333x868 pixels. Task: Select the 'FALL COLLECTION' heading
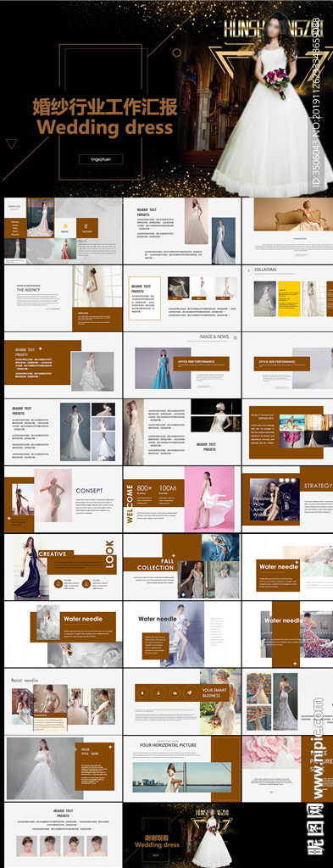coord(155,565)
